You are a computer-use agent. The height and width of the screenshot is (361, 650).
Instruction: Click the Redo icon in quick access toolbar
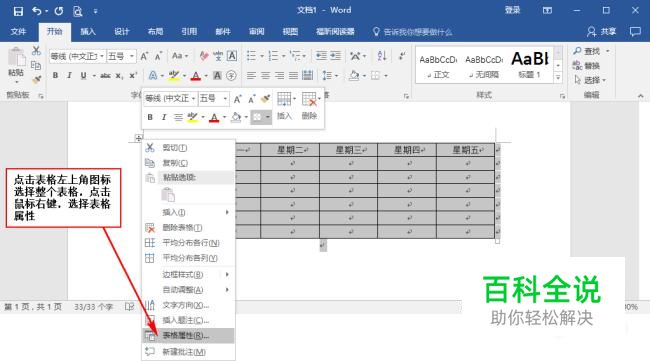coord(58,11)
